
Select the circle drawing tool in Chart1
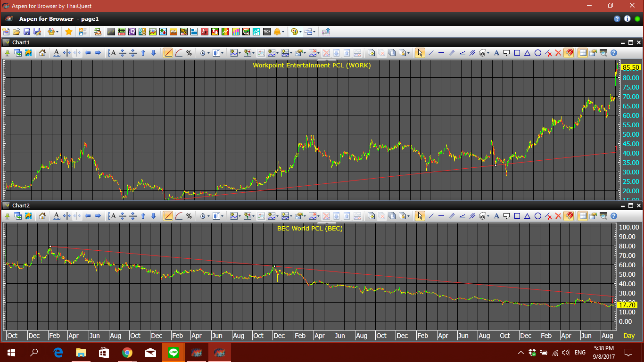tap(538, 53)
